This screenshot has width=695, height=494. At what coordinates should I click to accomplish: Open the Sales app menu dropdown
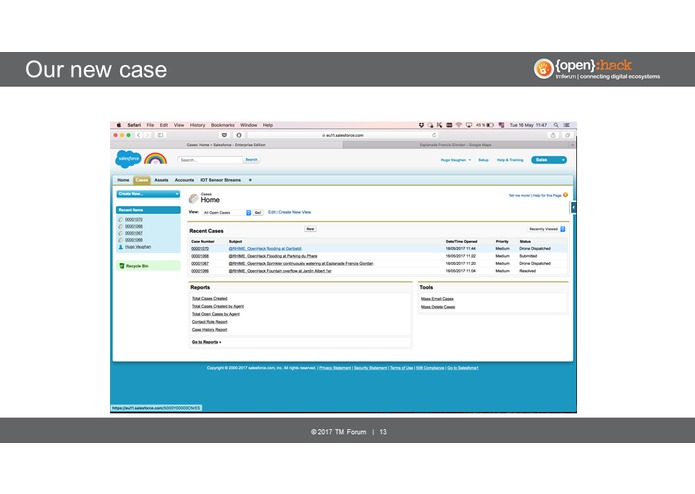[549, 160]
